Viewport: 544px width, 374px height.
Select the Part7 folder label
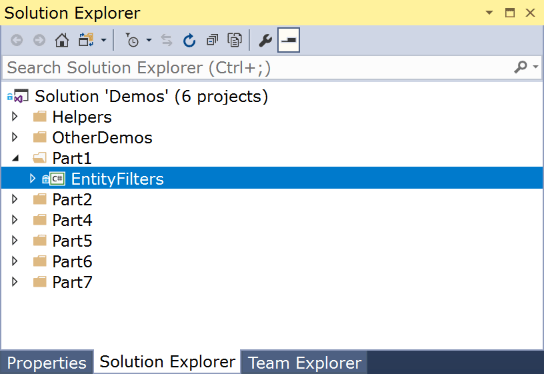72,282
